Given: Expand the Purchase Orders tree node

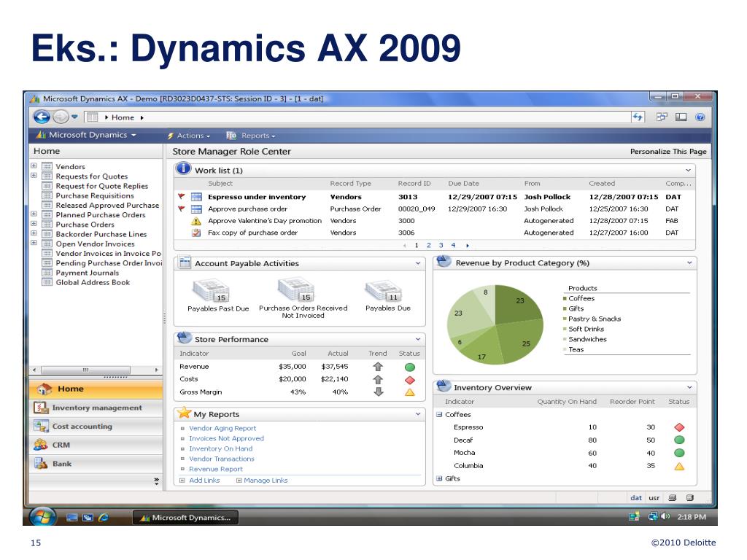Looking at the screenshot, I should (34, 224).
